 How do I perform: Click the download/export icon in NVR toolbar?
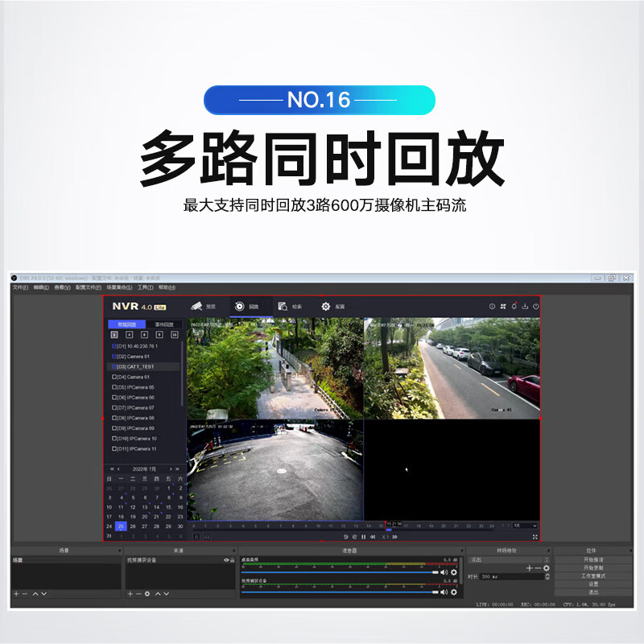point(525,306)
